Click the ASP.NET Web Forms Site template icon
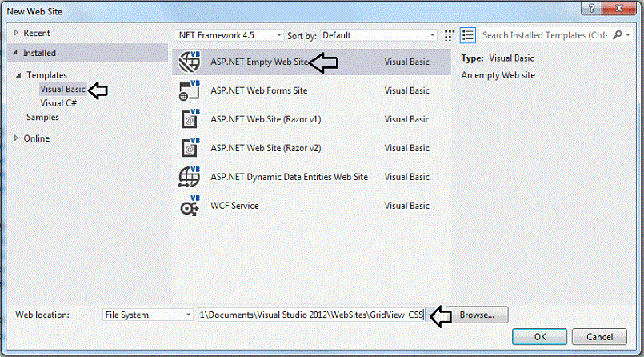 point(190,90)
